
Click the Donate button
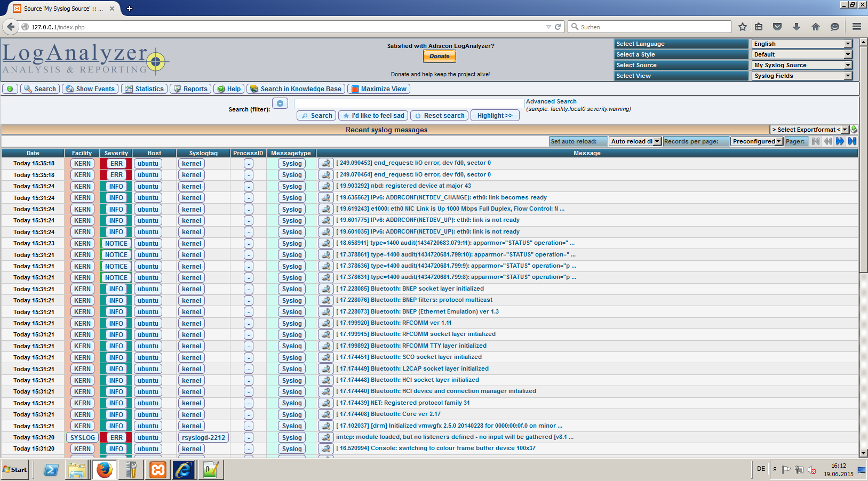click(x=439, y=57)
